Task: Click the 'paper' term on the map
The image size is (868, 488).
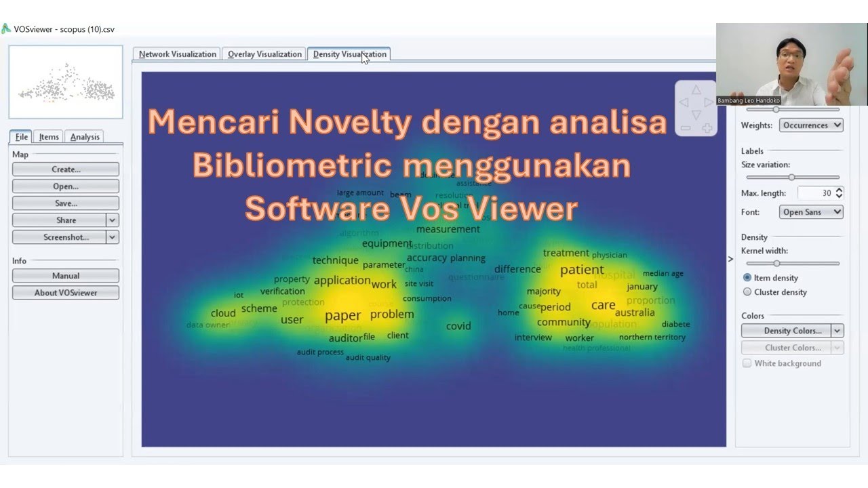Action: click(343, 316)
